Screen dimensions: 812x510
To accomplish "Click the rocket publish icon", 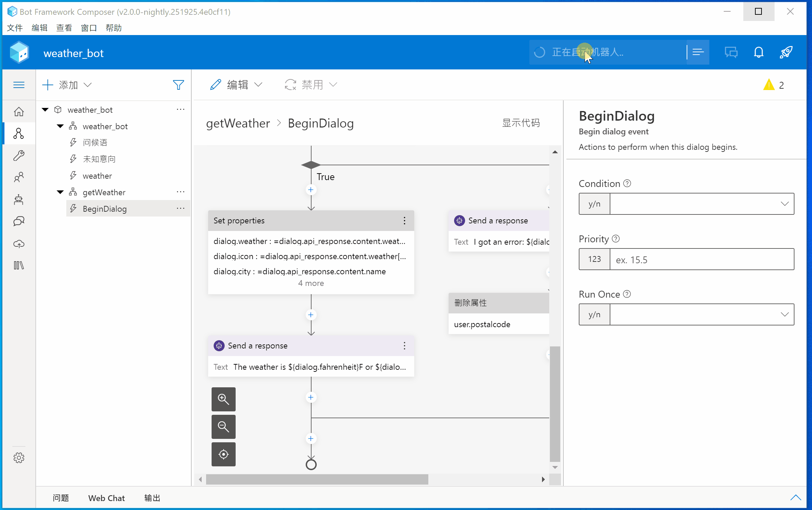I will coord(786,52).
